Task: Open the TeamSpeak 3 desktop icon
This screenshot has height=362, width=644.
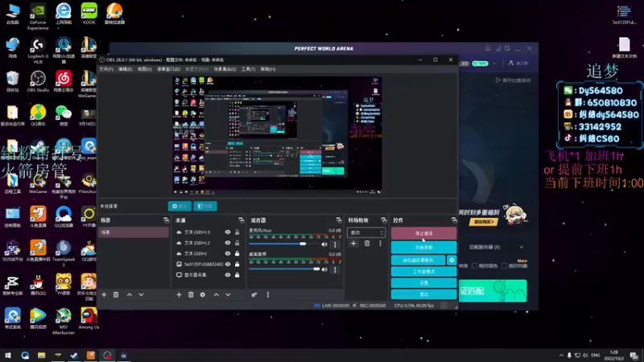Action: 64,253
